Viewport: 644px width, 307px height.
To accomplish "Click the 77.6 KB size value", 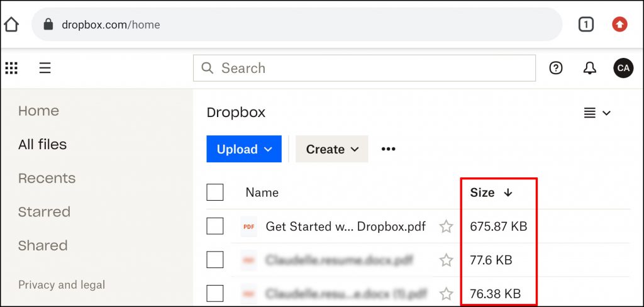I will (x=491, y=260).
